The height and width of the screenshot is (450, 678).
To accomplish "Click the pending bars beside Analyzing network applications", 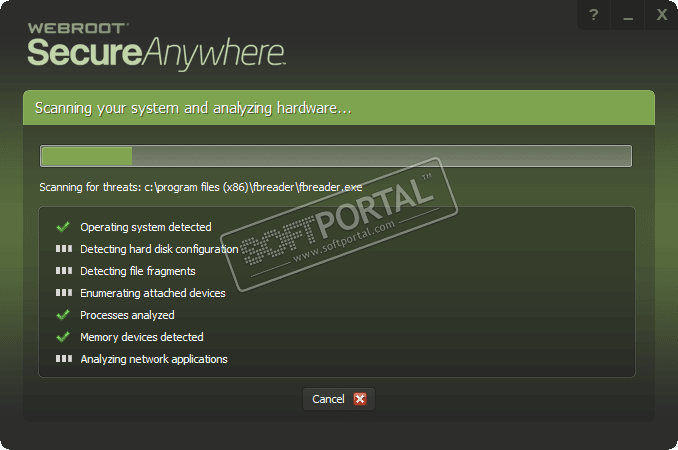I will (x=64, y=358).
